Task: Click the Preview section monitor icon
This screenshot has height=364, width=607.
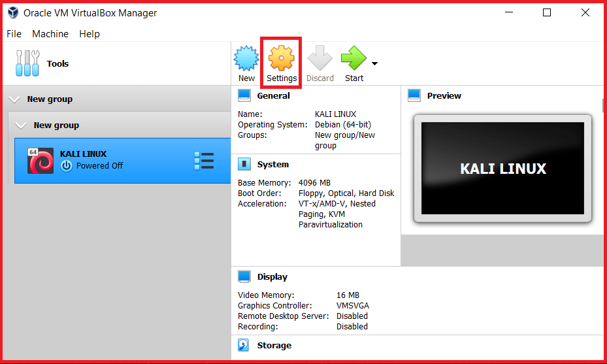Action: [x=414, y=95]
